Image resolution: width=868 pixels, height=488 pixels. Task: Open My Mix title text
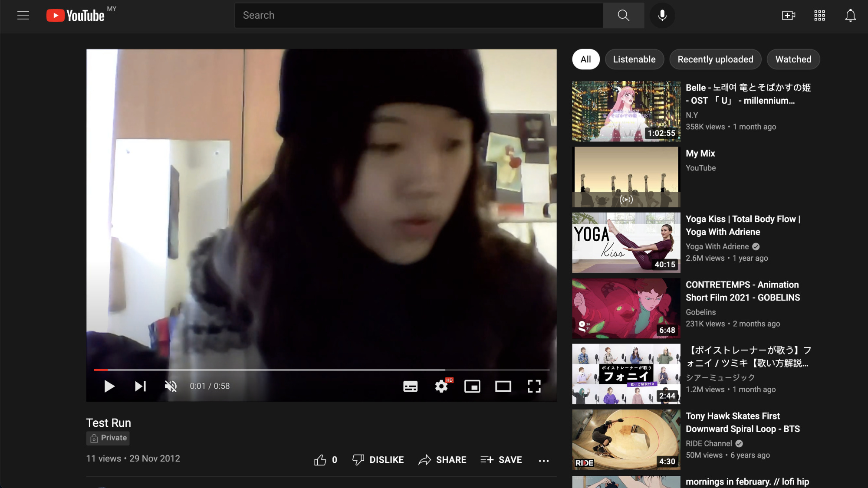[x=700, y=154]
